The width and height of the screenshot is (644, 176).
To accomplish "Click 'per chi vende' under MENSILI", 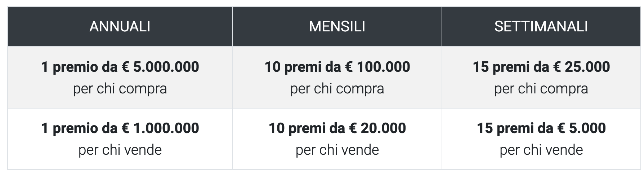I will coord(337,150).
